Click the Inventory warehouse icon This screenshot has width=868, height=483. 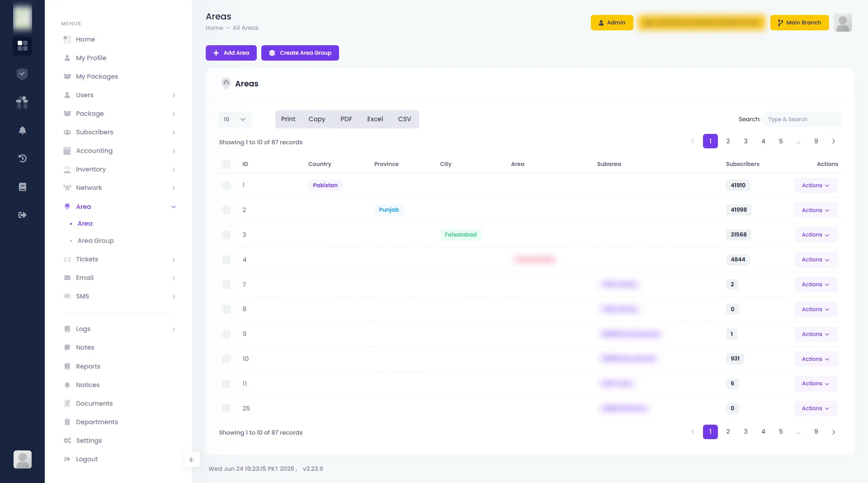tap(67, 169)
